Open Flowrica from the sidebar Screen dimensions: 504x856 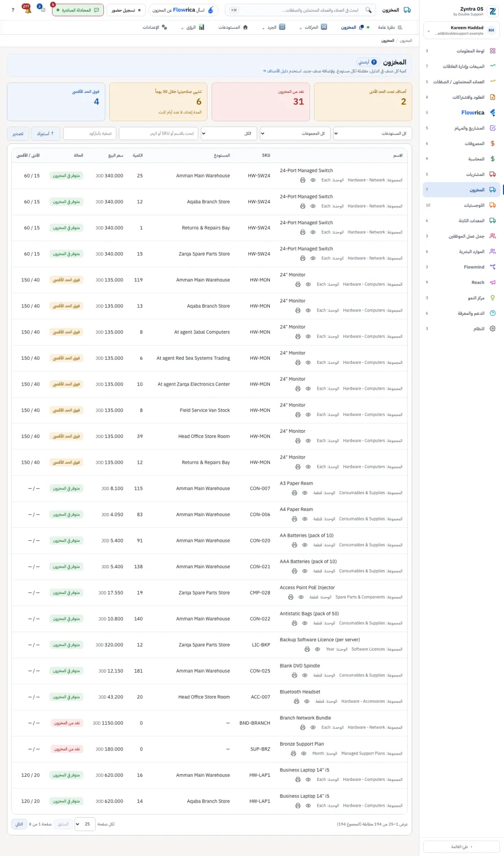[462, 112]
